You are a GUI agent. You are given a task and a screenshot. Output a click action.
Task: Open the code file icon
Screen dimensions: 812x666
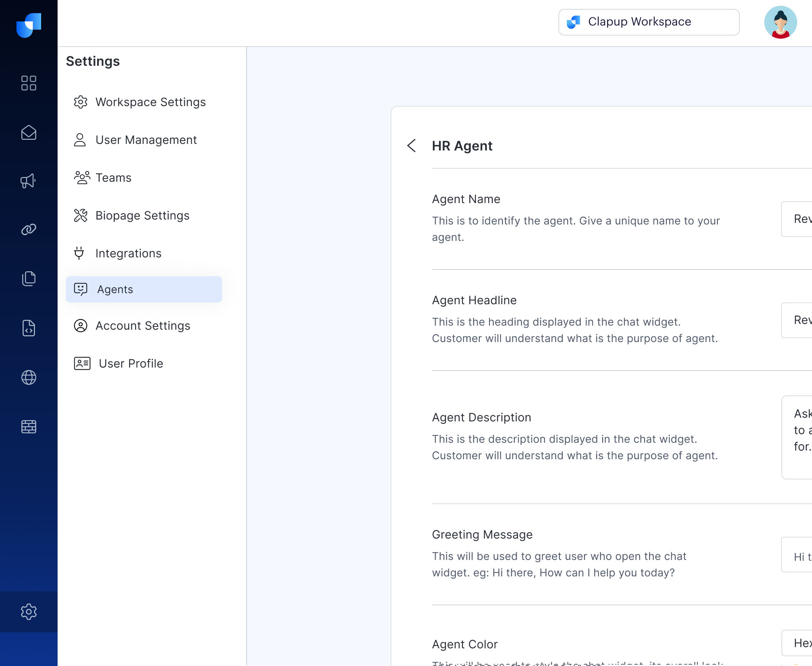pos(29,328)
